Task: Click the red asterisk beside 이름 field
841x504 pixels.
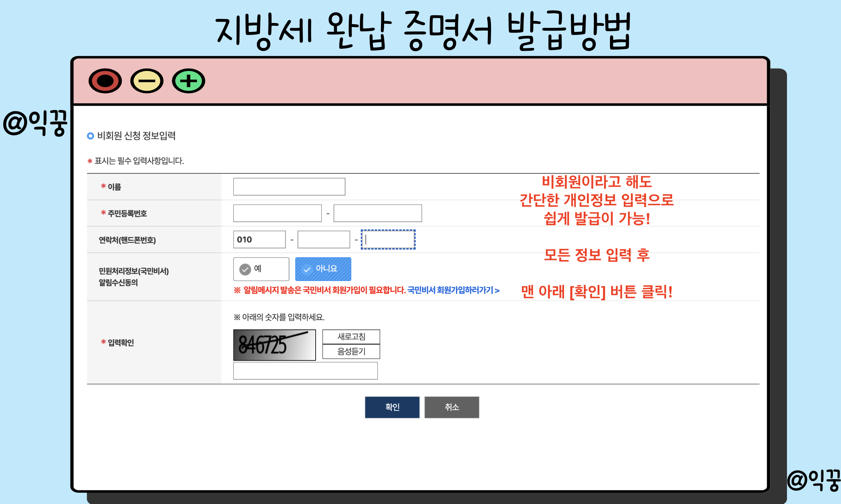Action: [x=102, y=186]
